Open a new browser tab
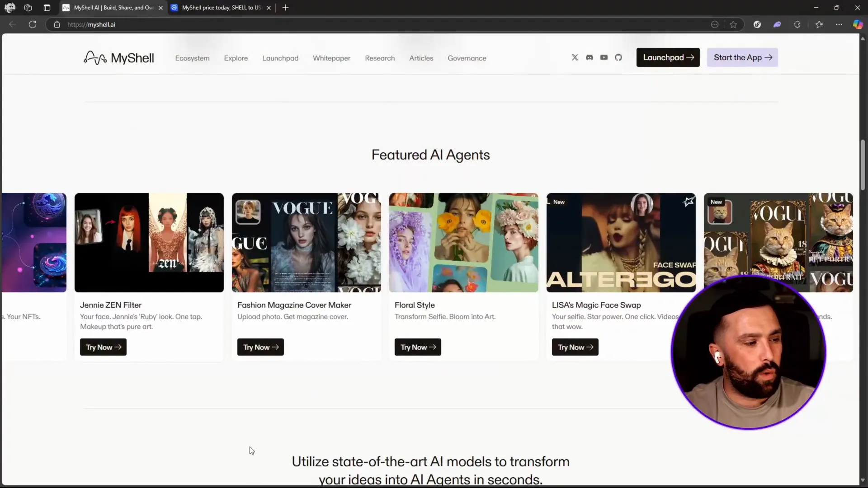This screenshot has height=488, width=868. (x=285, y=8)
